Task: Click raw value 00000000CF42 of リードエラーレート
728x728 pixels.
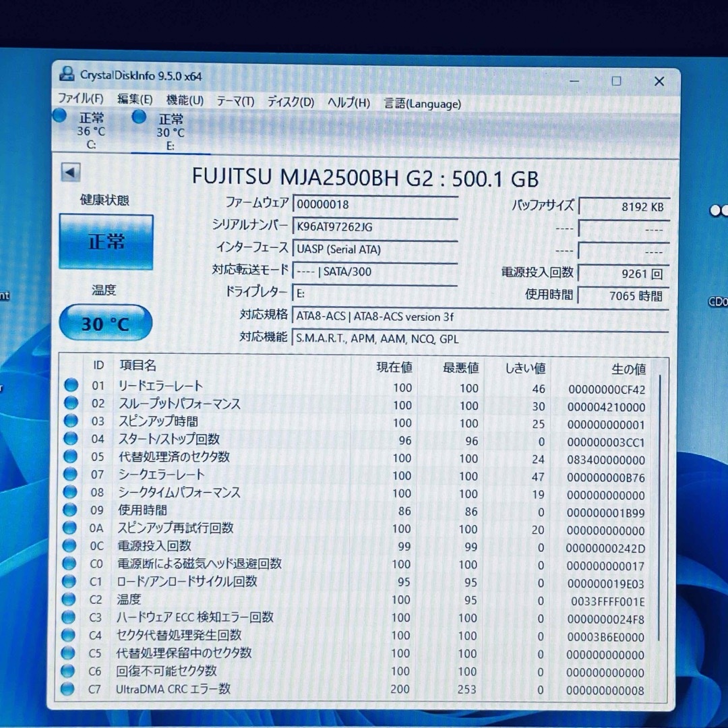Action: tap(607, 390)
